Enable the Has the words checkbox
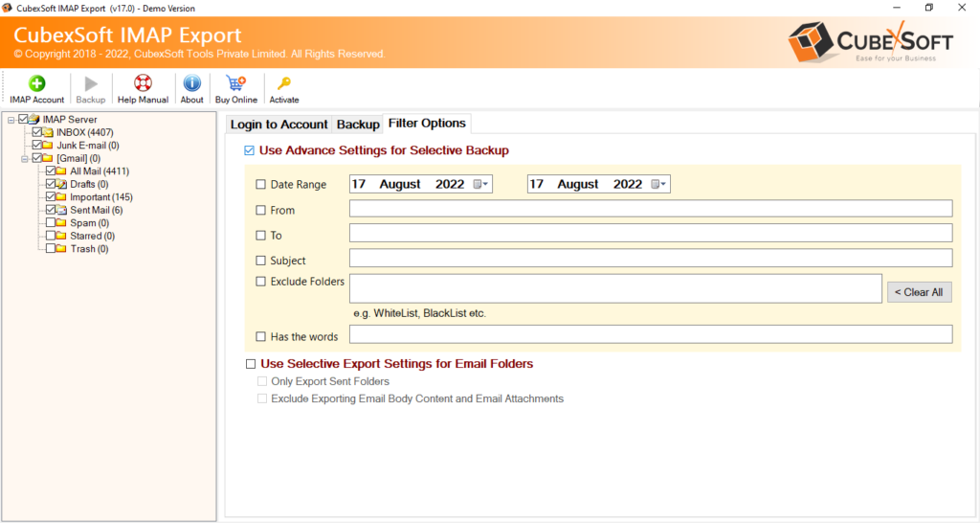The height and width of the screenshot is (523, 980). click(260, 336)
